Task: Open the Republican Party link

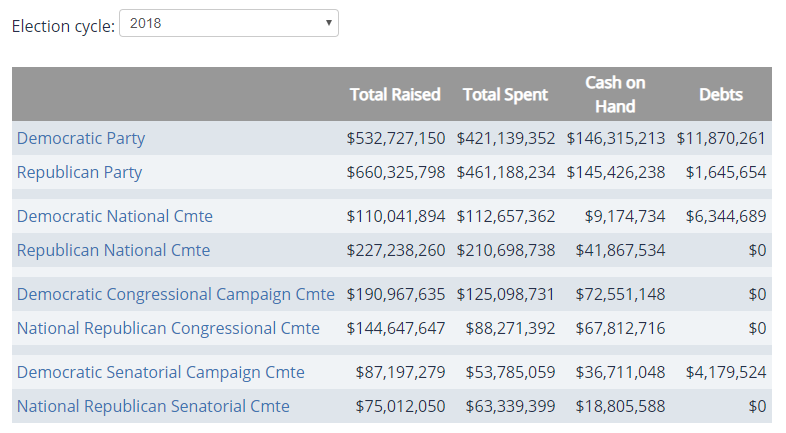Action: pos(79,172)
